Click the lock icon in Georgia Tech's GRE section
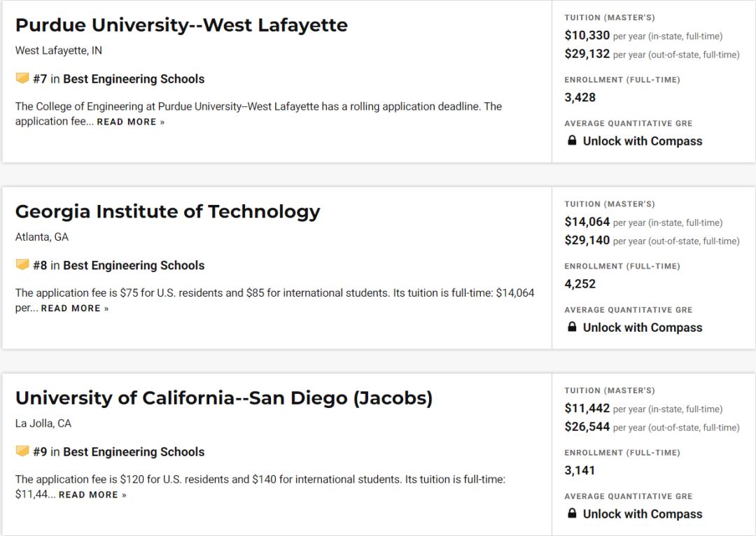The width and height of the screenshot is (756, 536). pos(572,327)
